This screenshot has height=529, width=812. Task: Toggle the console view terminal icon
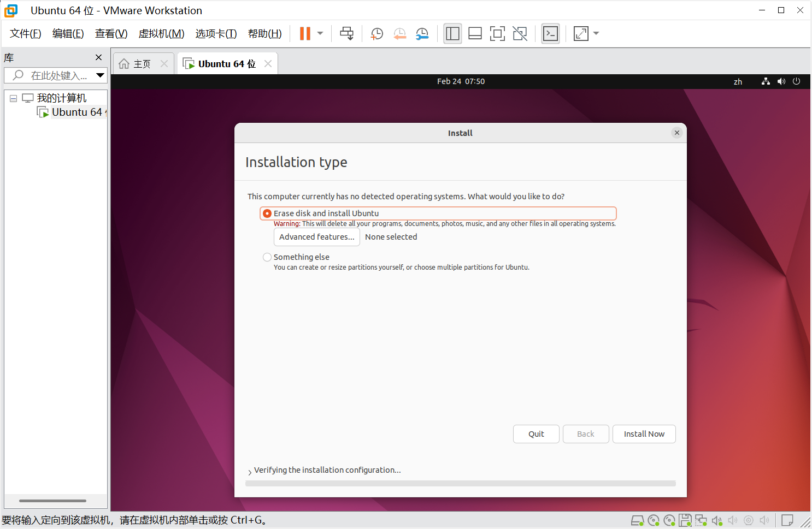(x=550, y=34)
